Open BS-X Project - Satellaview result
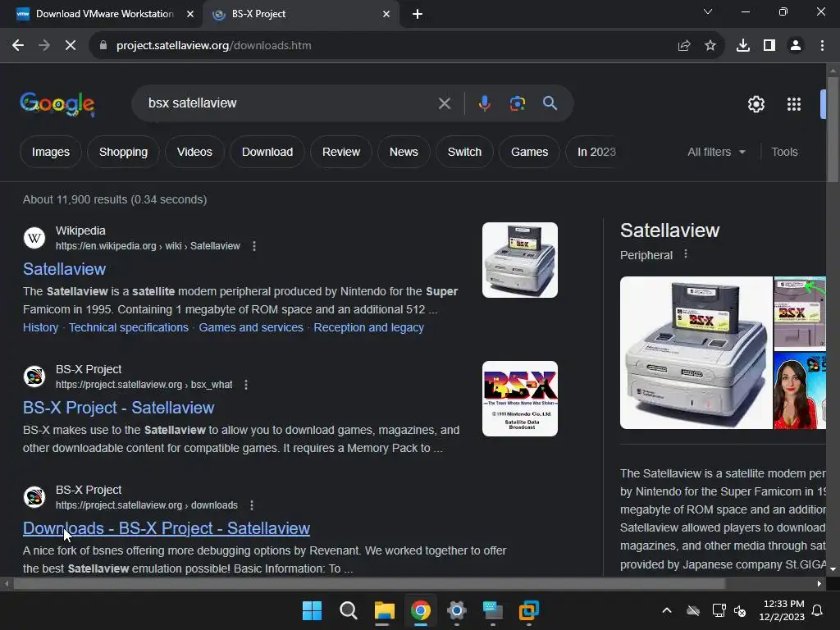 pyautogui.click(x=118, y=408)
